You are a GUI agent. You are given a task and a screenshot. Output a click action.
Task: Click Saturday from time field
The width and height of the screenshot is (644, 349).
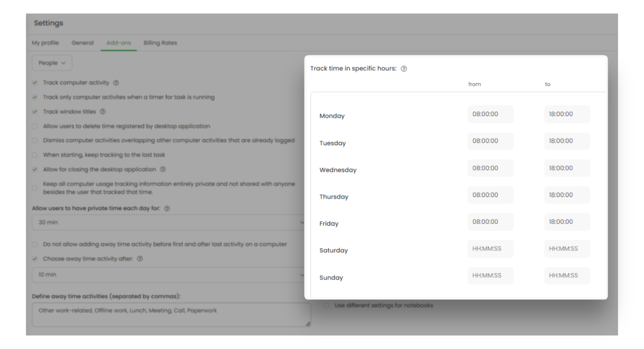(x=490, y=248)
